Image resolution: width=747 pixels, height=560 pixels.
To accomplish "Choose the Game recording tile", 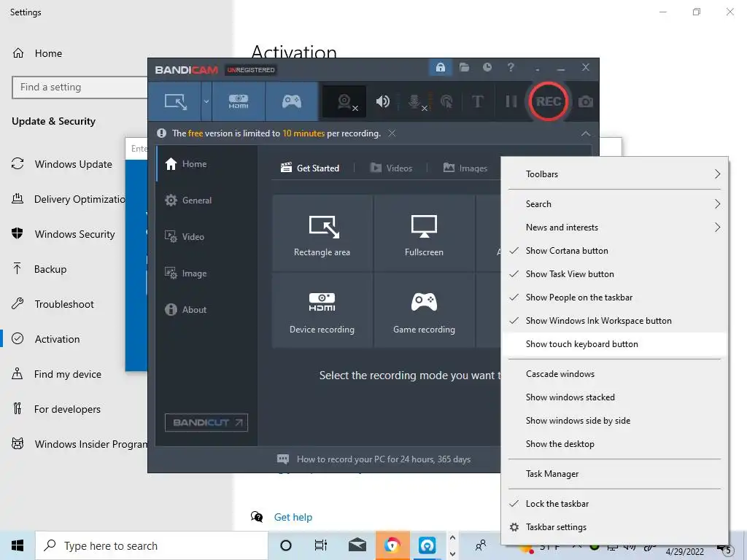I will pos(424,310).
